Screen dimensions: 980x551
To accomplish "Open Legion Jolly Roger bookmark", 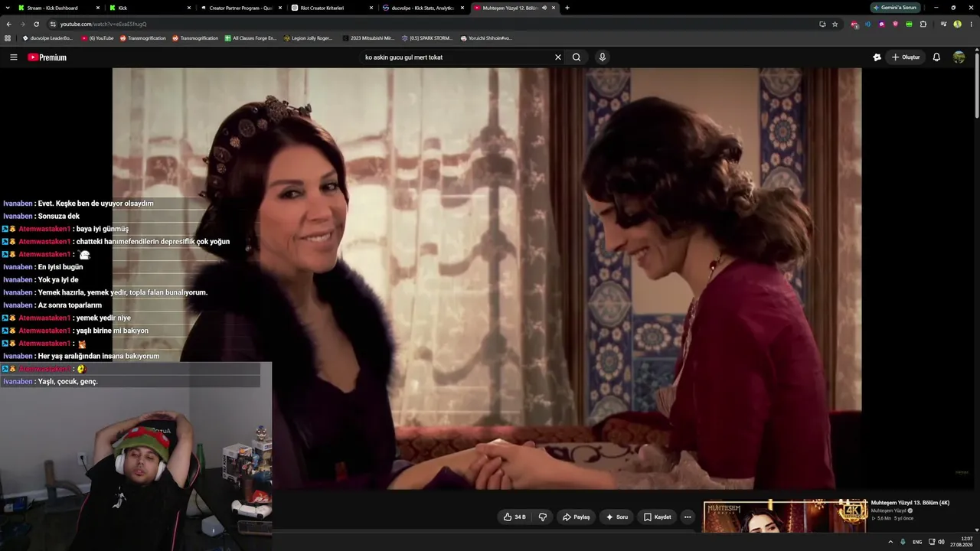I will (x=308, y=38).
